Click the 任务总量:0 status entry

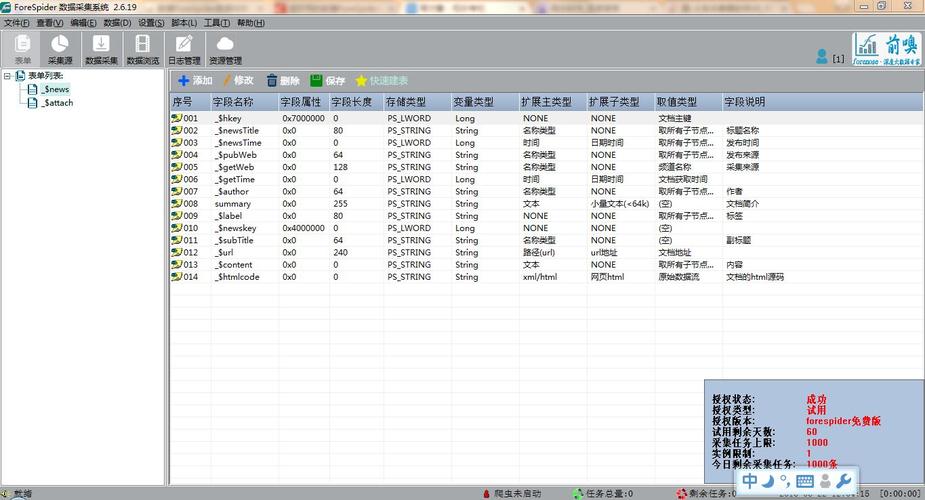[603, 494]
